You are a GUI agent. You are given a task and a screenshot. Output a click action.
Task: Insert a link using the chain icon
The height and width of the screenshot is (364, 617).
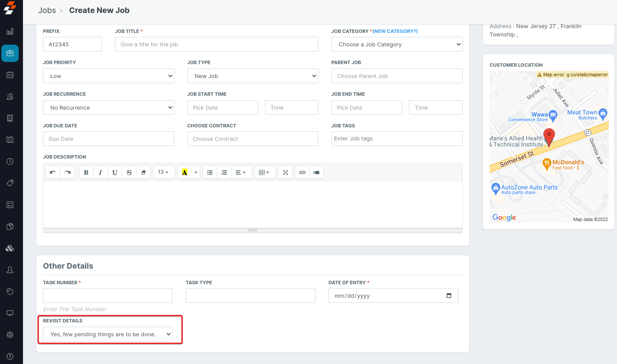tap(302, 172)
